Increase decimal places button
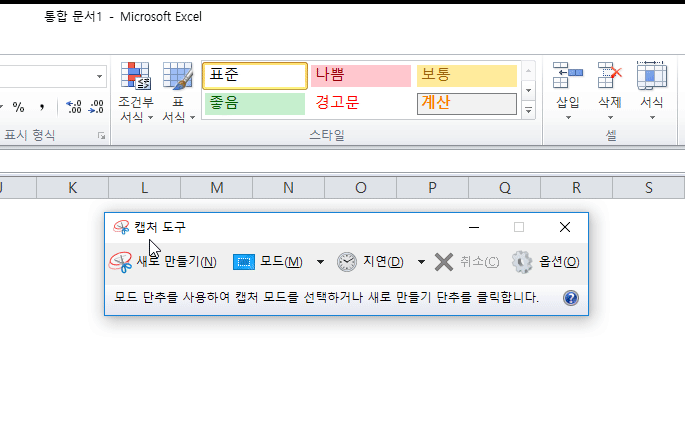 point(73,107)
